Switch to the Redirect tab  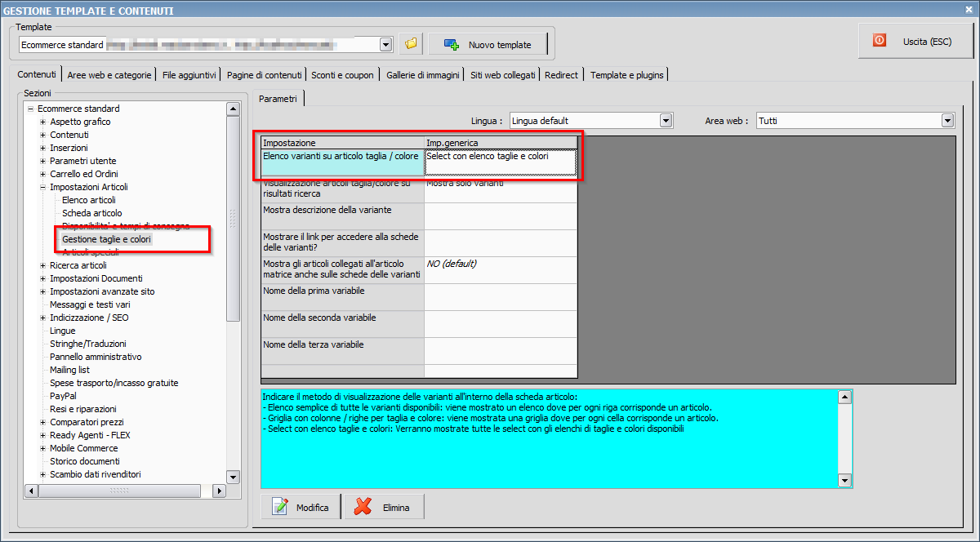[561, 74]
